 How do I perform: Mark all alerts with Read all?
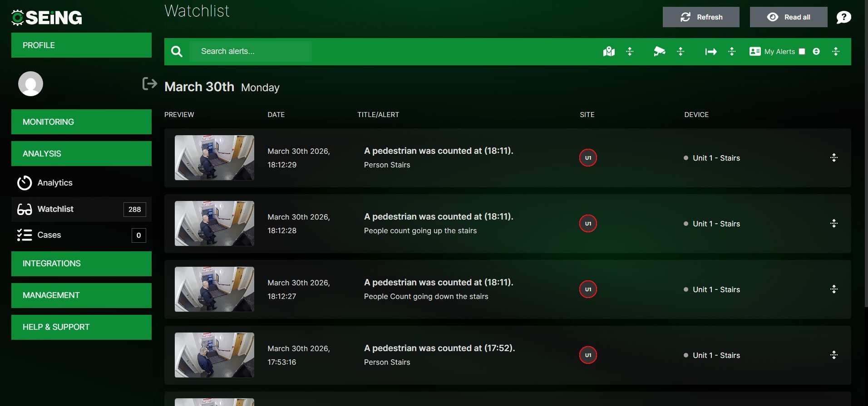click(x=789, y=17)
